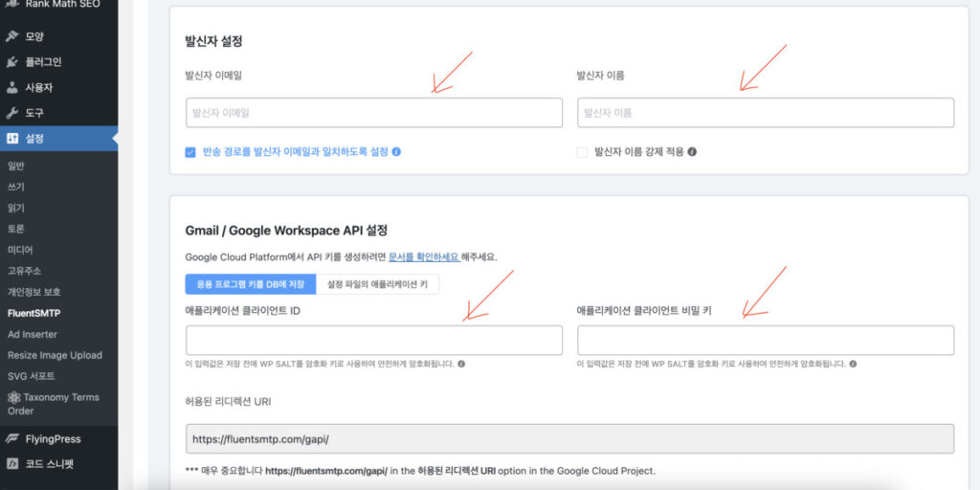Screen dimensions: 980x490
Task: Click the Rank Math SEO icon
Action: 11,4
